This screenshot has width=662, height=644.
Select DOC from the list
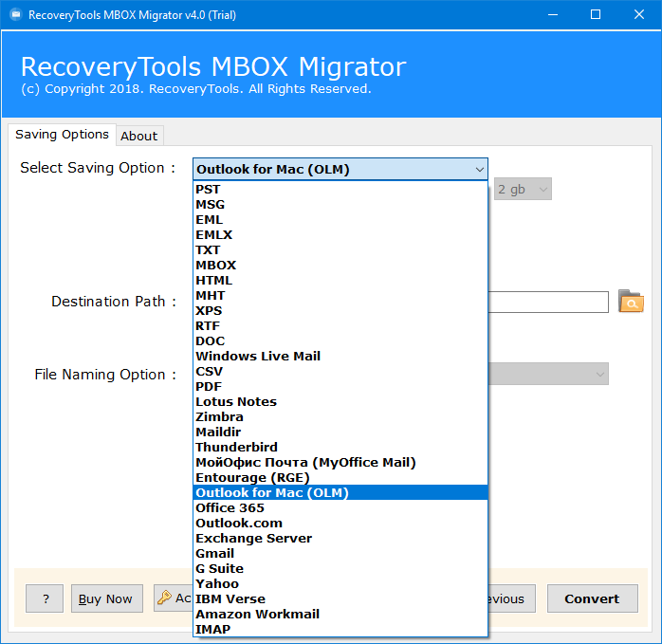pos(340,341)
